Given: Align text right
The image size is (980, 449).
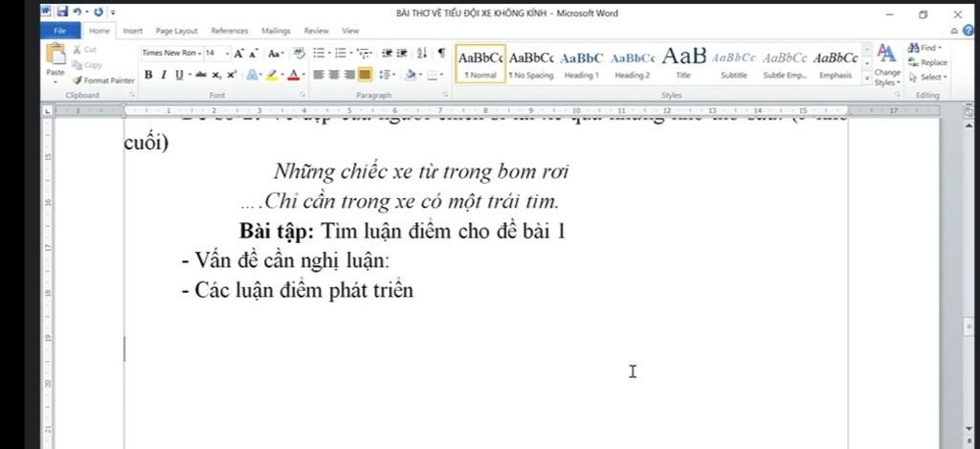Looking at the screenshot, I should coord(349,75).
